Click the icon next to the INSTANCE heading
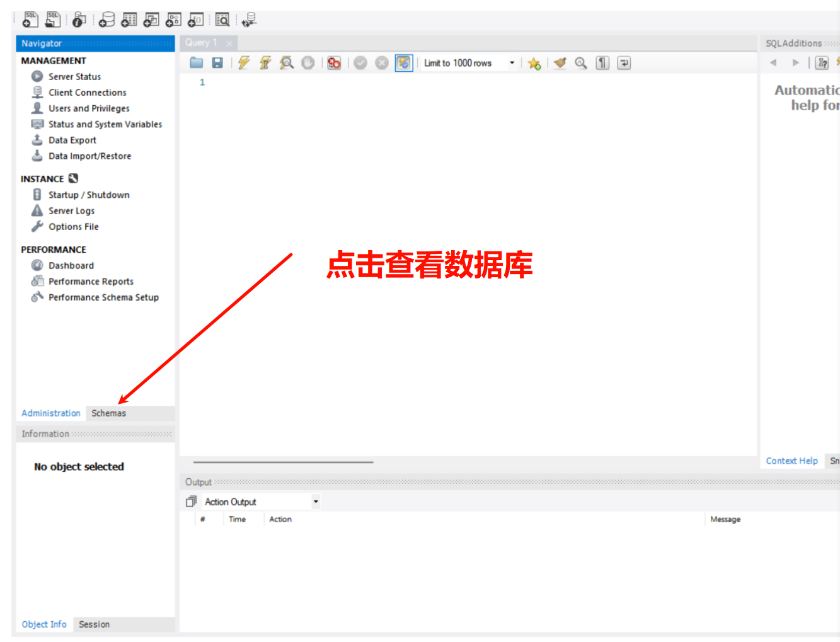Screen dimensions: 840x642 [73, 178]
